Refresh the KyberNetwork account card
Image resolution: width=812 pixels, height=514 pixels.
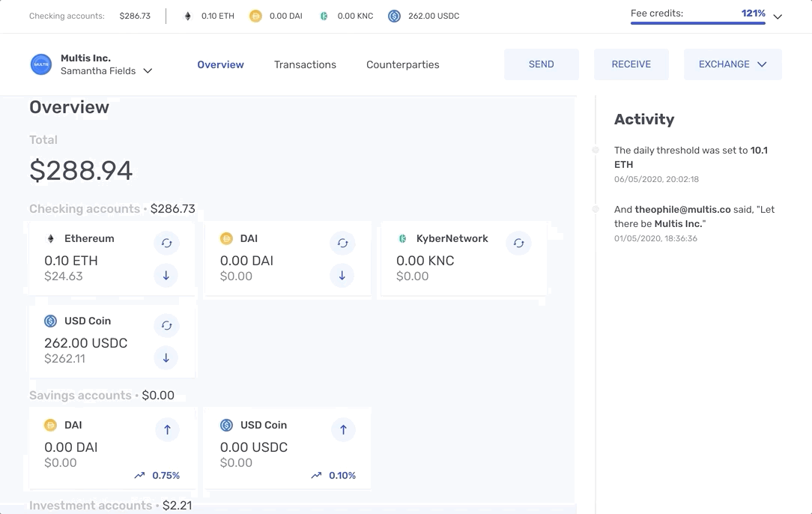518,243
